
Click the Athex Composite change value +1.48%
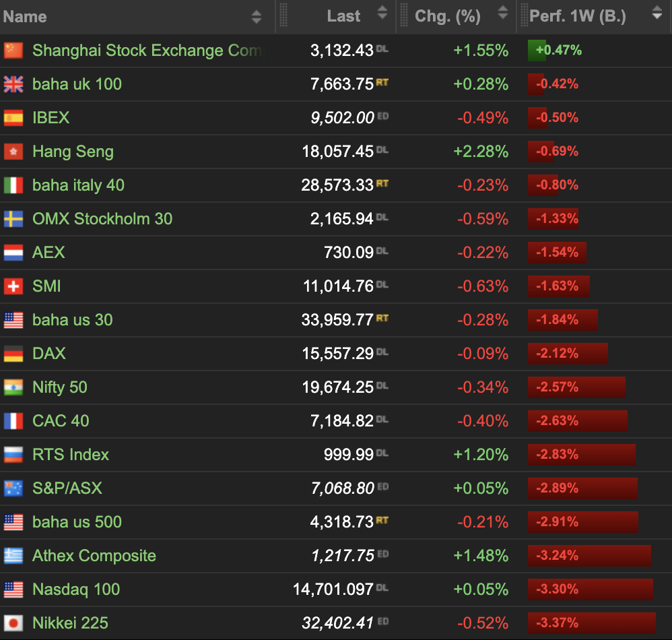point(481,556)
